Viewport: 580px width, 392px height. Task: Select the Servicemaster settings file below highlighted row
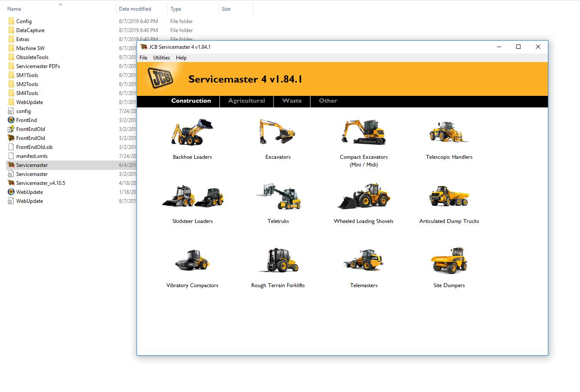click(32, 174)
